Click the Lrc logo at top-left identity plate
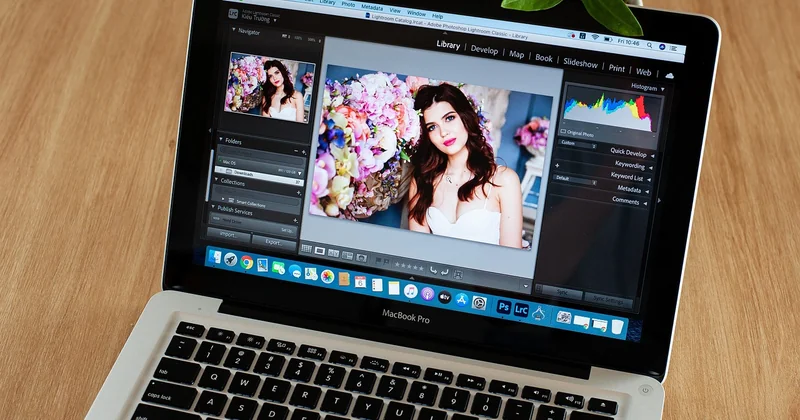Screen dimensions: 800x420 (x=233, y=14)
